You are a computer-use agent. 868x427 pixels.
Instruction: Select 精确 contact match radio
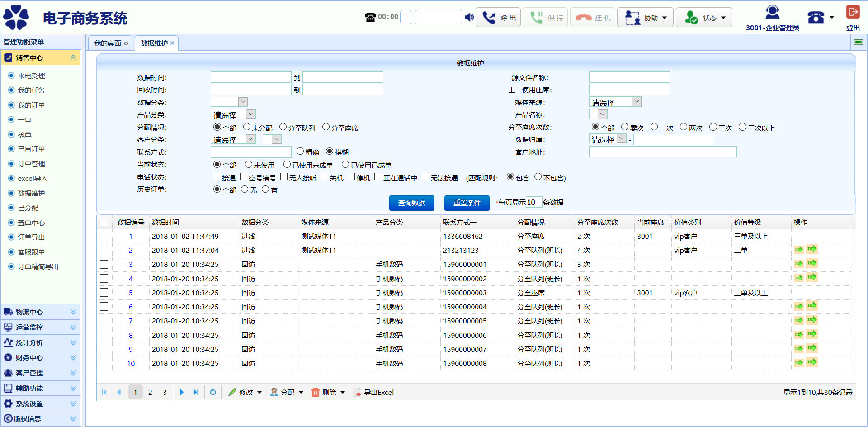tap(300, 151)
